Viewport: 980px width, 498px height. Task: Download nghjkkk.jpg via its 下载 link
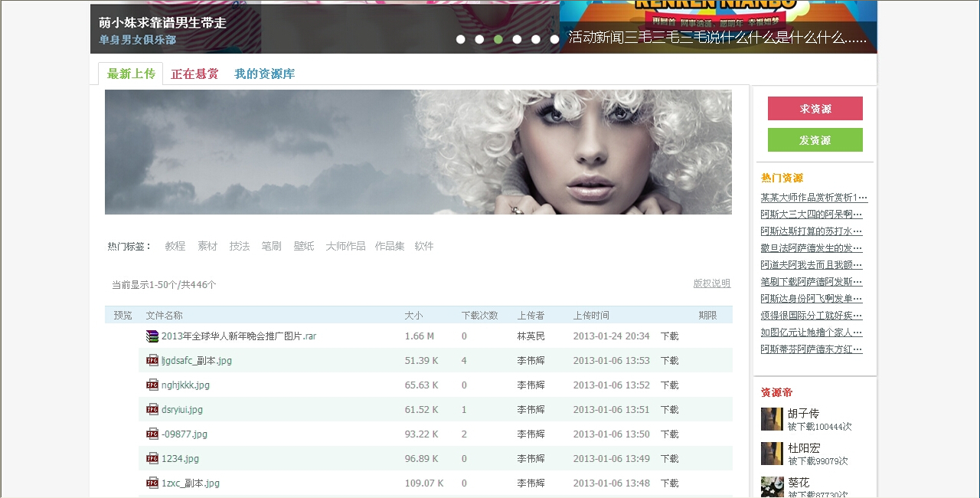669,385
